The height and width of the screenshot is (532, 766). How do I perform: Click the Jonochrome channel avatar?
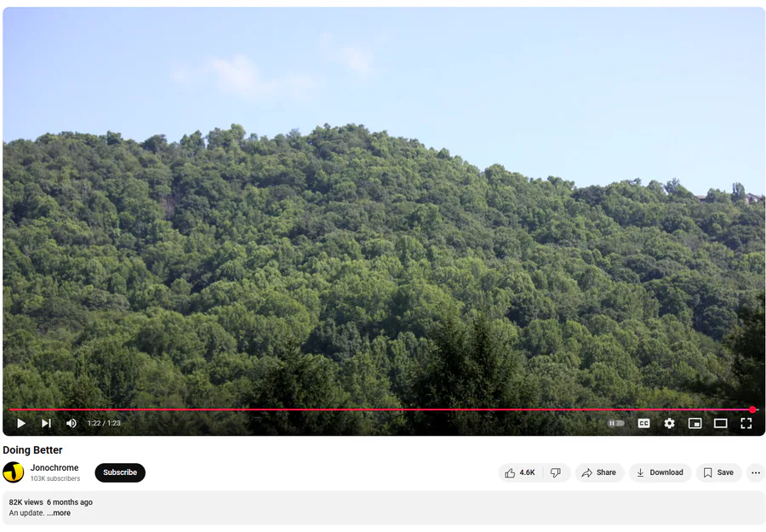(x=13, y=472)
